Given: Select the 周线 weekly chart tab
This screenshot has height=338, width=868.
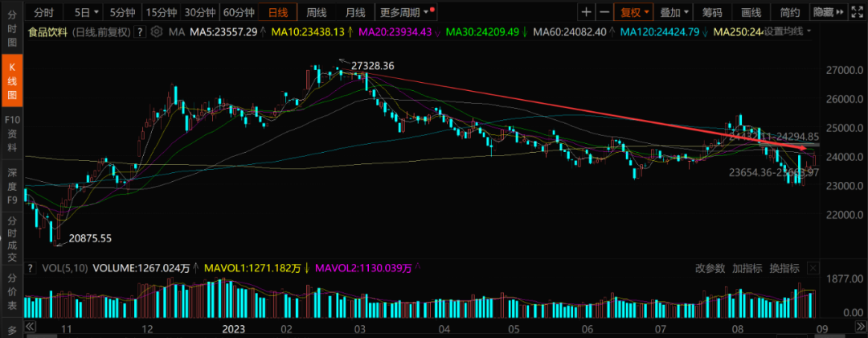Looking at the screenshot, I should [317, 12].
